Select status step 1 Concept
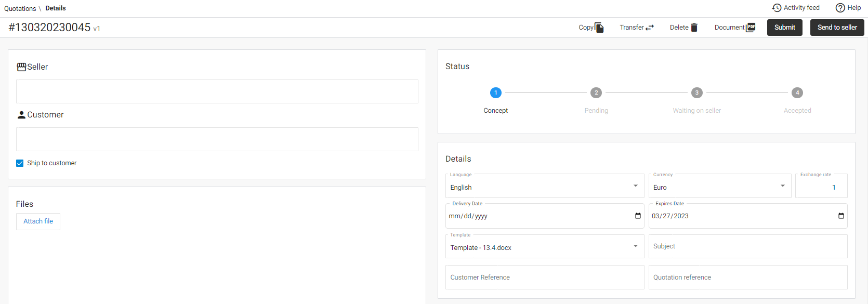The image size is (868, 304). tap(496, 92)
